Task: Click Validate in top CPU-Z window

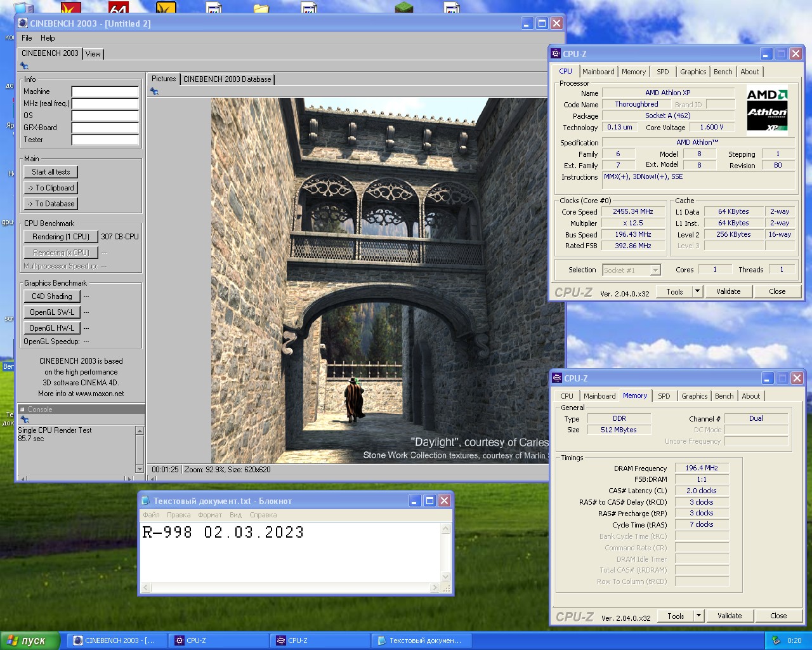Action: coord(728,291)
